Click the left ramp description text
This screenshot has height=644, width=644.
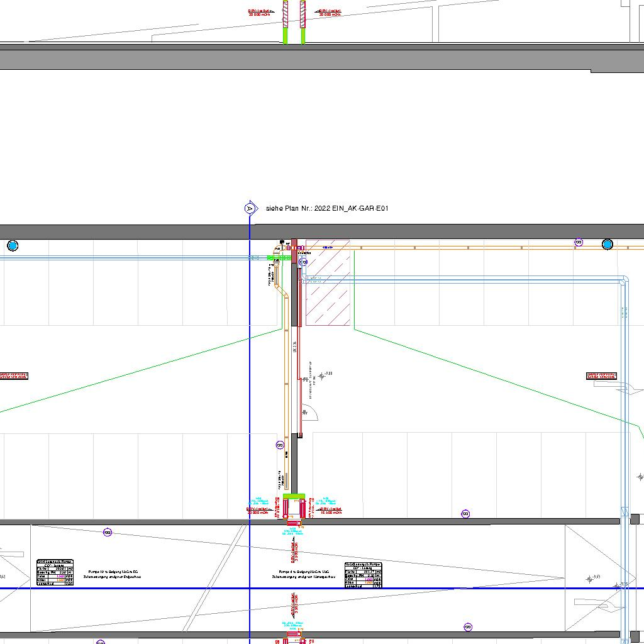point(114,574)
